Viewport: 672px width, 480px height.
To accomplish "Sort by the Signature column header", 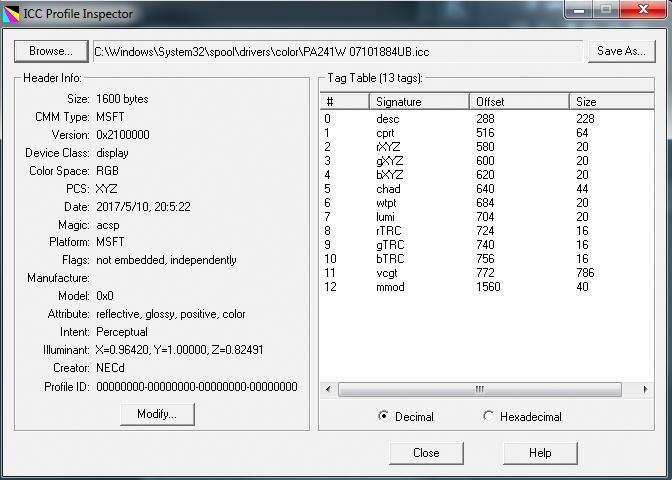I will [x=419, y=102].
